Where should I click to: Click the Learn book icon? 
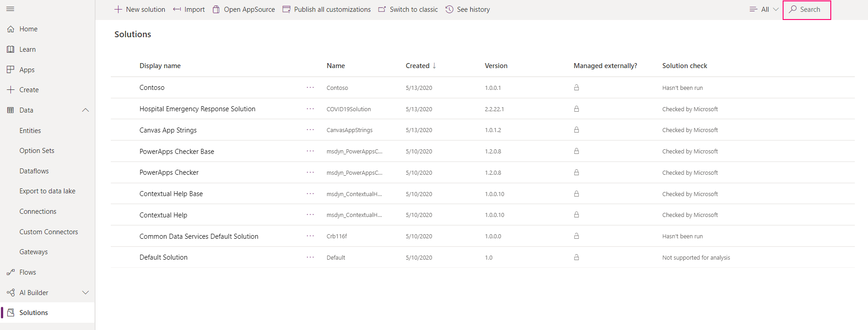pos(10,49)
